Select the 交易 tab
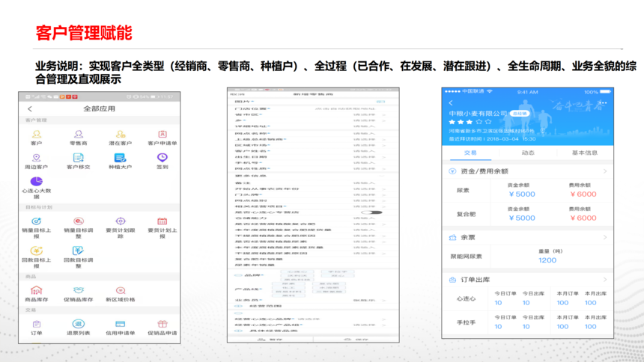 470,153
